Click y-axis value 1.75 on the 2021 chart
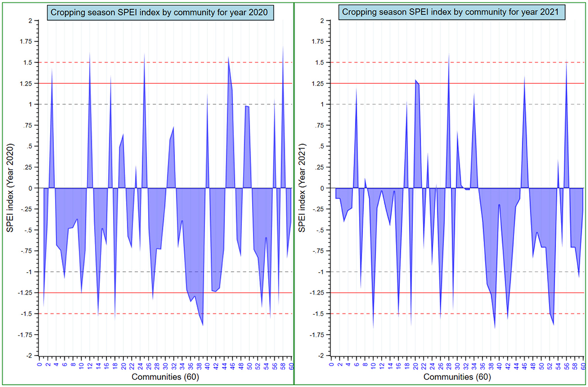The width and height of the screenshot is (588, 387). [x=318, y=41]
